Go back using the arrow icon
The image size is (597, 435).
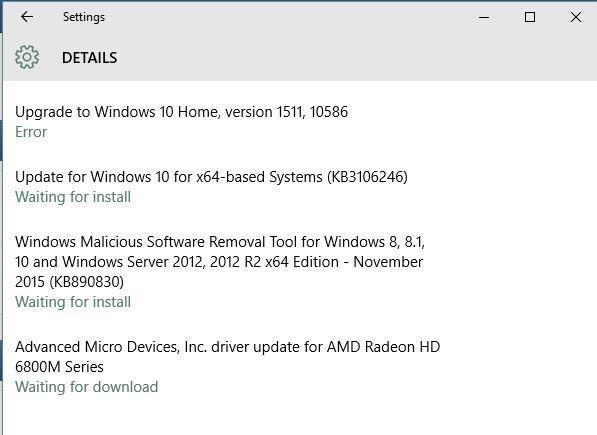click(27, 17)
